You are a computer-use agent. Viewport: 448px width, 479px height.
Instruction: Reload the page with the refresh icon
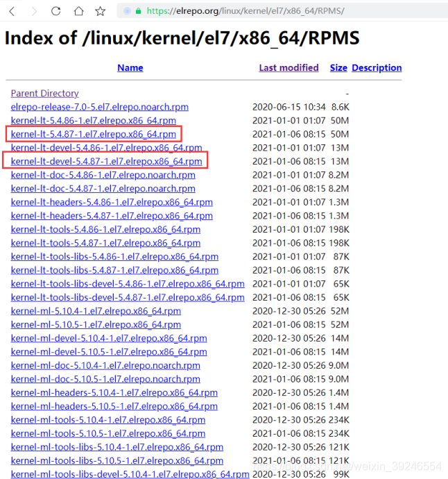[x=56, y=11]
